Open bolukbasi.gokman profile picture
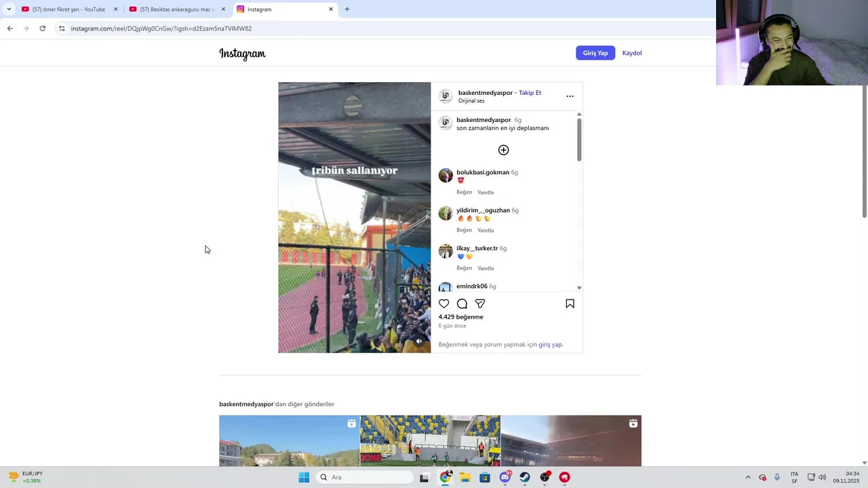Screen dimensions: 868x488 (446, 176)
